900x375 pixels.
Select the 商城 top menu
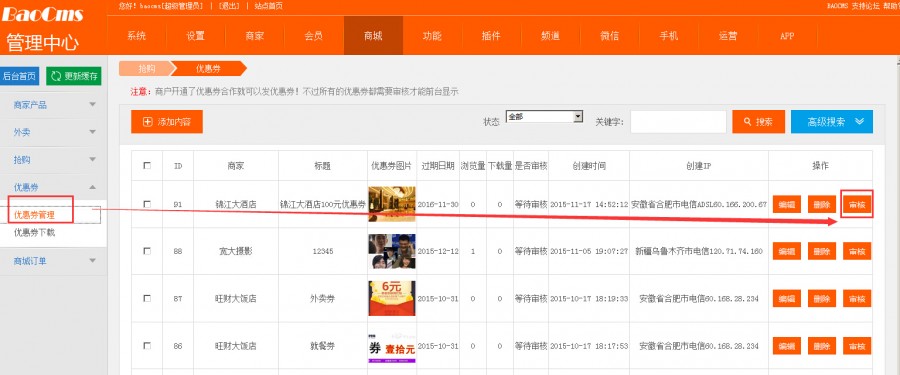click(373, 36)
